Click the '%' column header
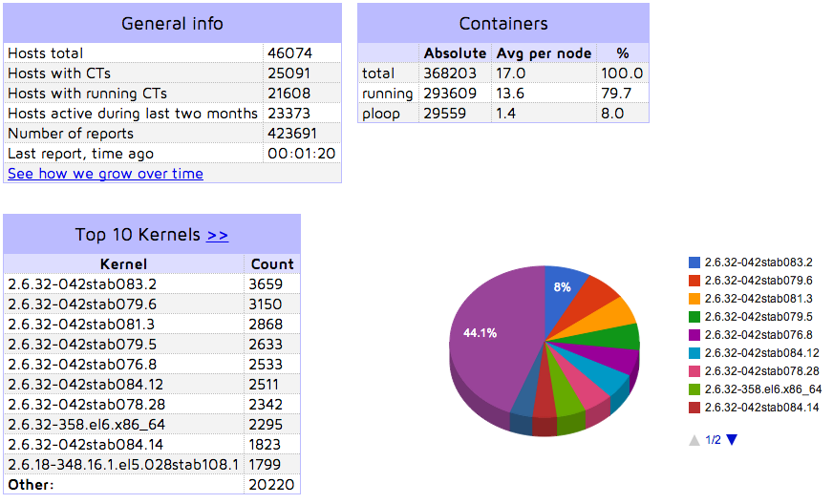 pos(623,53)
